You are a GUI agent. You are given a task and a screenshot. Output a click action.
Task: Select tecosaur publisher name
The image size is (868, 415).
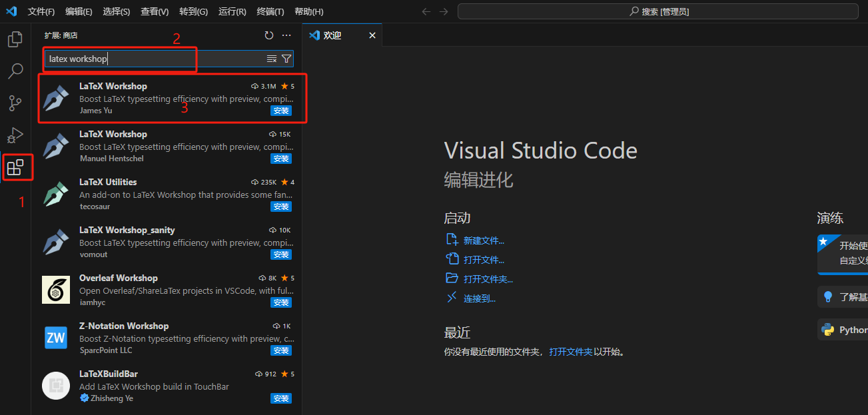95,207
